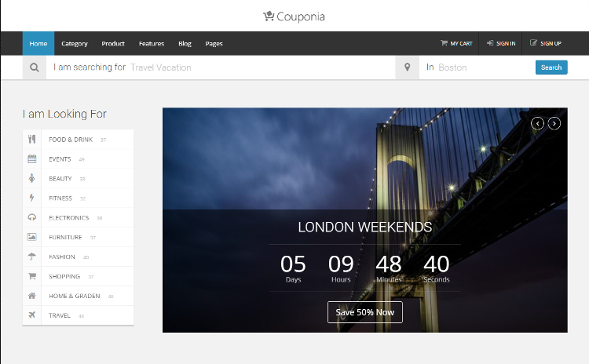Select TRAVEL category text

click(60, 315)
